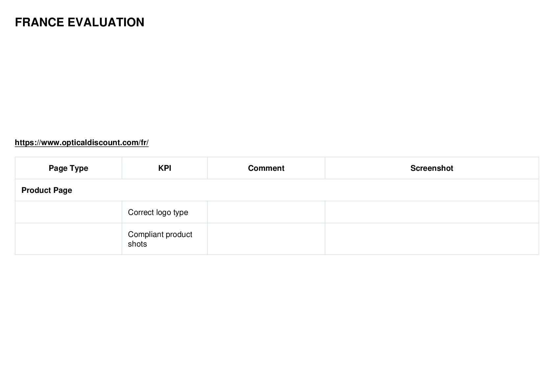Click the word Page in Product Page

click(x=64, y=190)
